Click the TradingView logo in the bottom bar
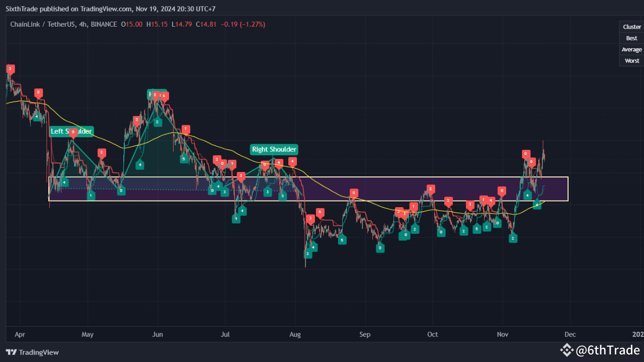Viewport: 644px width, 362px height. coord(32,352)
